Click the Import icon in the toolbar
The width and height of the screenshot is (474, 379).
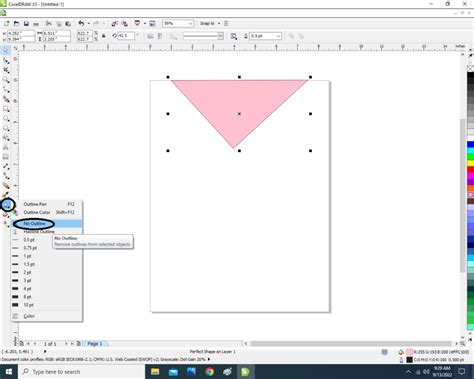[114, 23]
